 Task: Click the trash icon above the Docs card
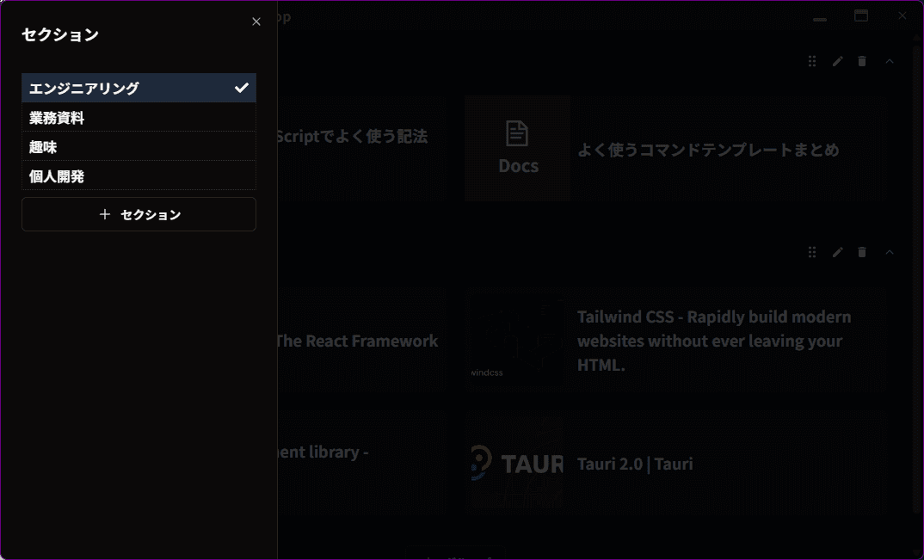(863, 61)
